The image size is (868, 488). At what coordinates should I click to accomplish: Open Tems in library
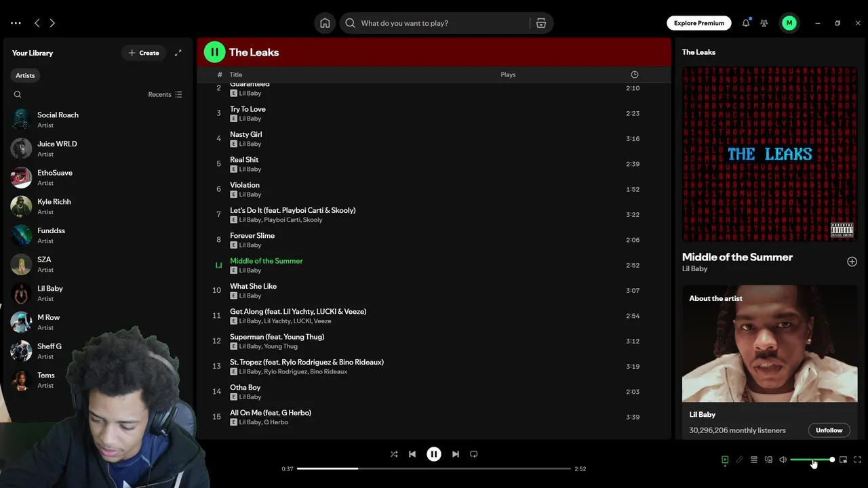click(97, 380)
